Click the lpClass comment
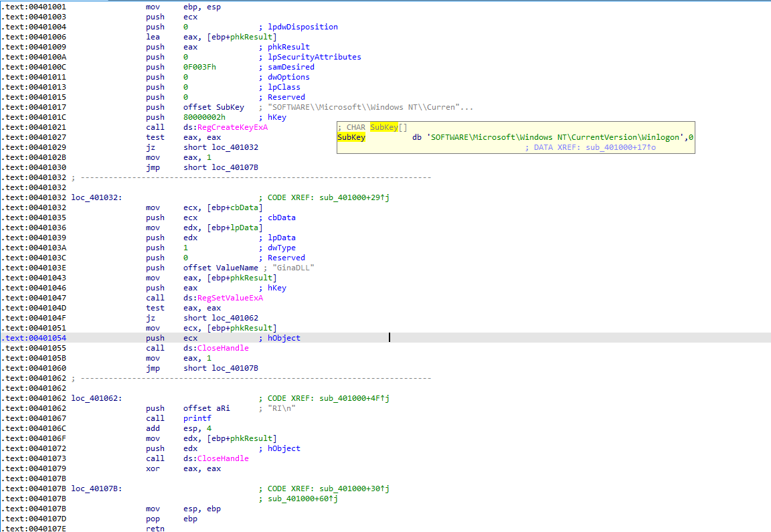This screenshot has height=532, width=771. point(284,87)
